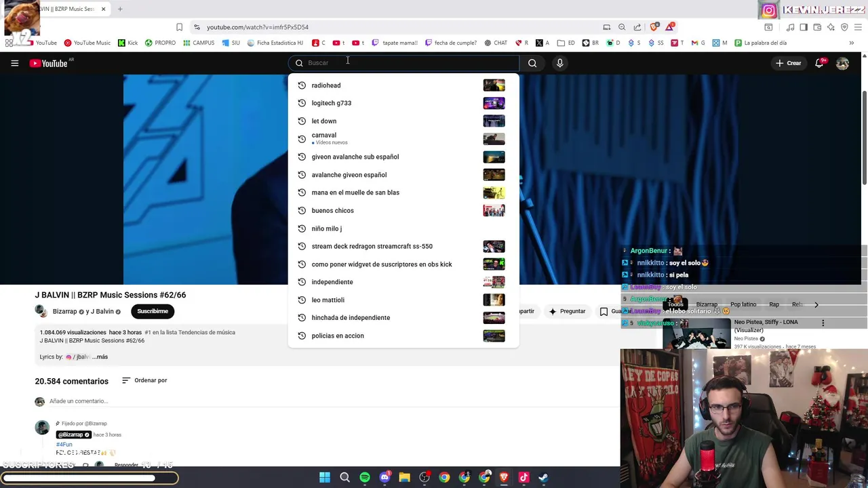Click the address bar URL
Viewport: 868px width, 488px height.
(258, 27)
